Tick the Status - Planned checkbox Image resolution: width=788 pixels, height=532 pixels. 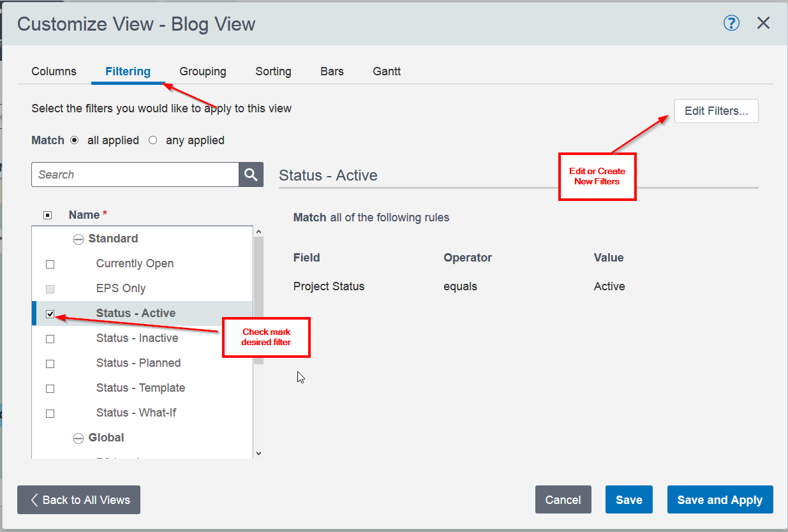tap(50, 364)
